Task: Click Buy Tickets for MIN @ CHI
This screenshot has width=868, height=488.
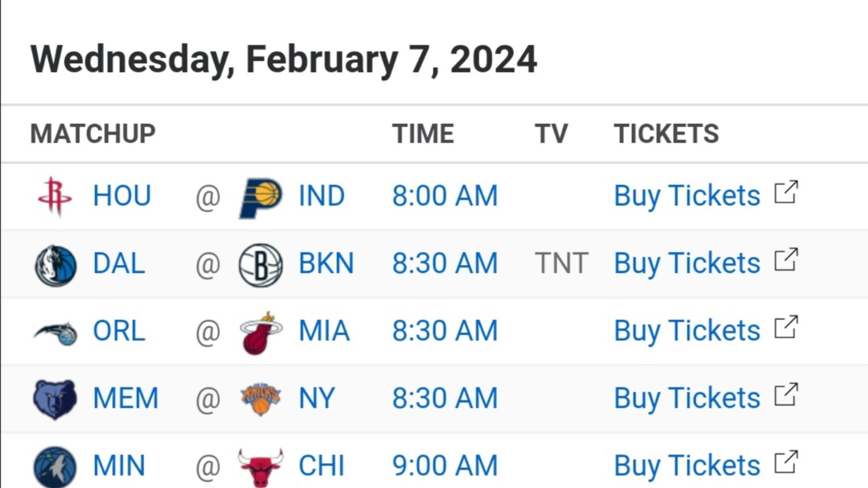Action: [687, 465]
